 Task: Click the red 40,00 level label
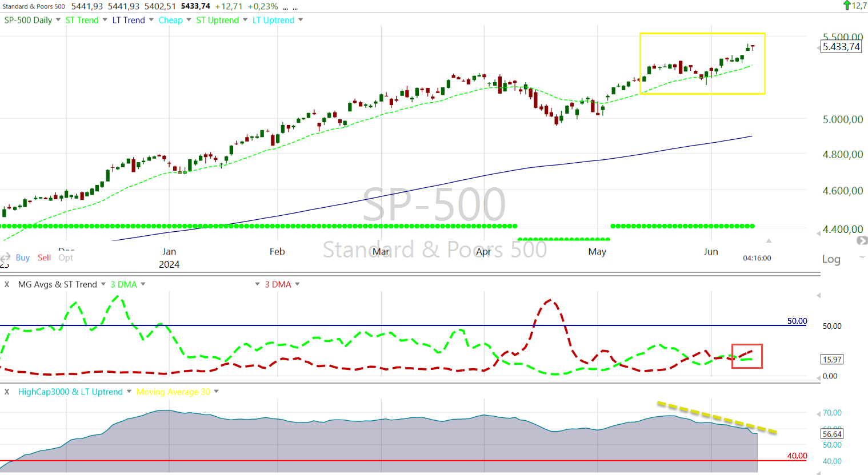coord(797,456)
